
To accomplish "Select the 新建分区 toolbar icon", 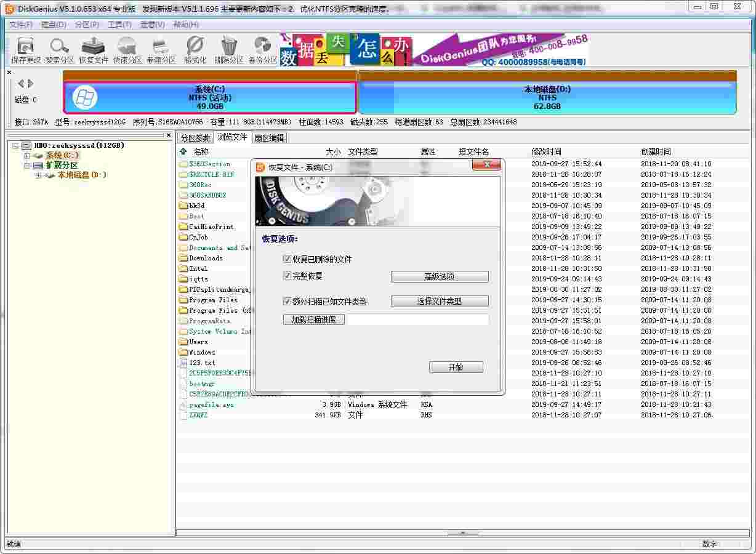I will (x=160, y=49).
